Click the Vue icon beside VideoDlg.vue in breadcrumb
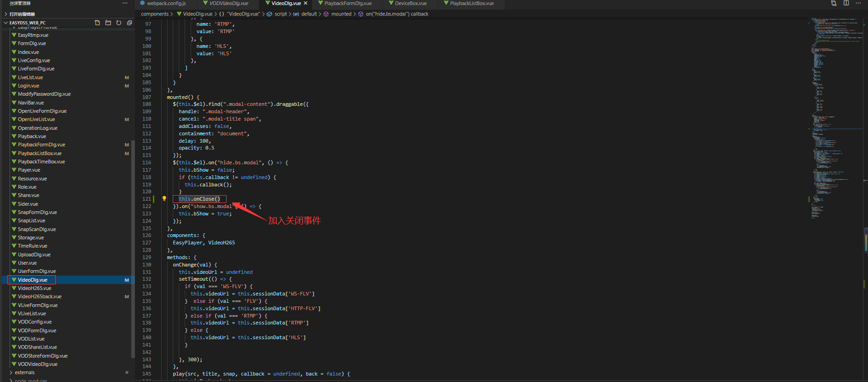Image resolution: width=868 pixels, height=382 pixels. tap(179, 14)
